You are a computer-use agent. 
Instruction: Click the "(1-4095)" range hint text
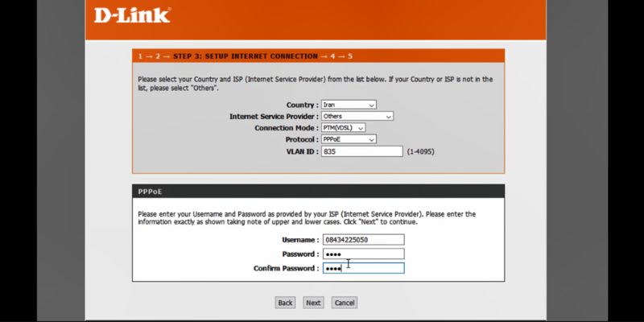[420, 151]
